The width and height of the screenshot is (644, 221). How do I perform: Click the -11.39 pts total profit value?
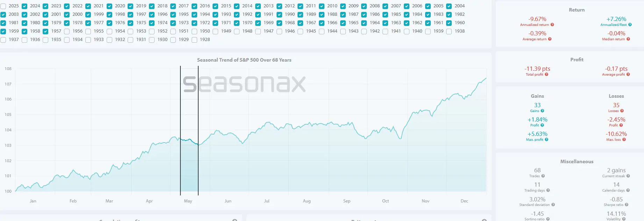click(x=537, y=69)
